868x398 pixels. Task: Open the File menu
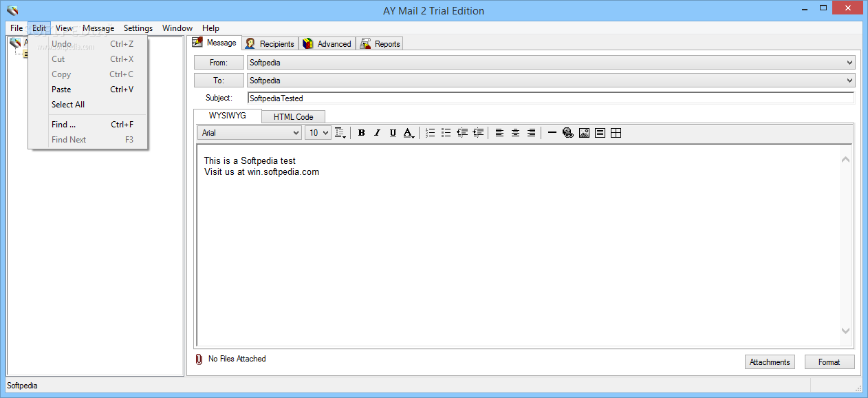(17, 28)
